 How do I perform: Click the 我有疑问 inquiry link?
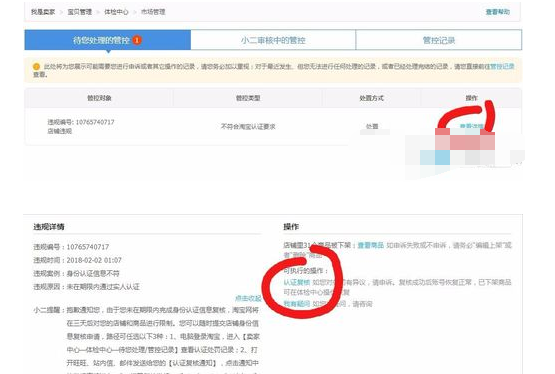[x=297, y=304]
